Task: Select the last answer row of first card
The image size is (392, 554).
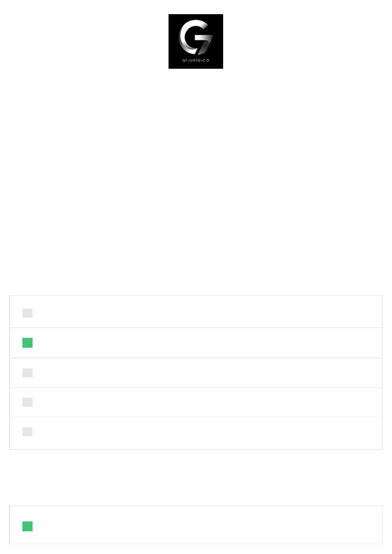Action: pyautogui.click(x=196, y=433)
